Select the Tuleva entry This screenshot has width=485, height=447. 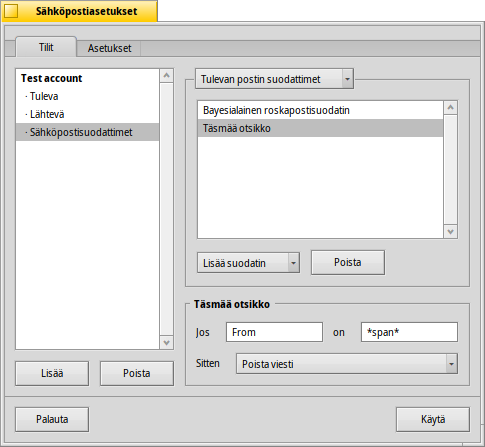87,96
